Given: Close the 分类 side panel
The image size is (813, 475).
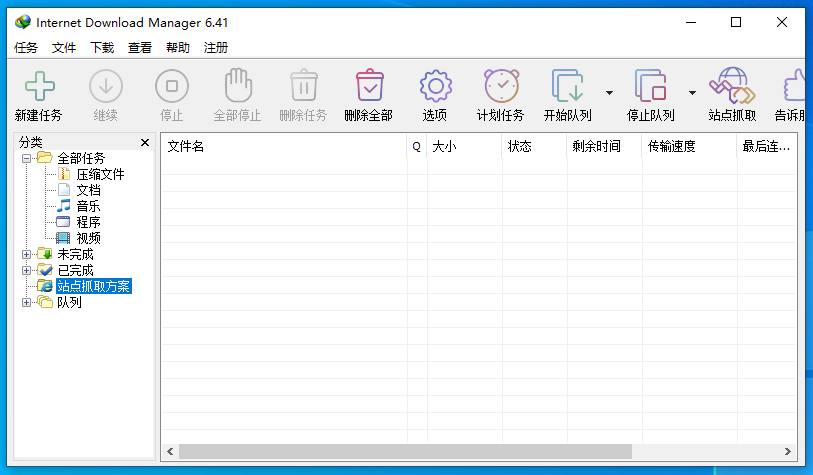Looking at the screenshot, I should coord(145,143).
